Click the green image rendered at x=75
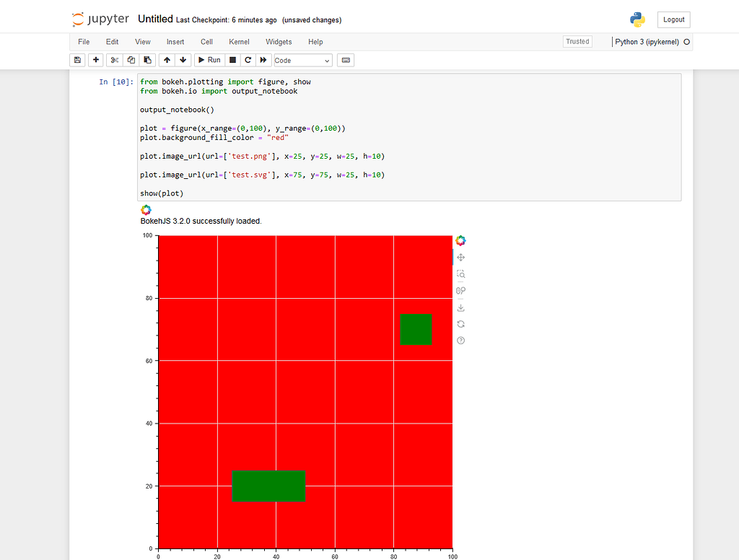 click(x=415, y=329)
